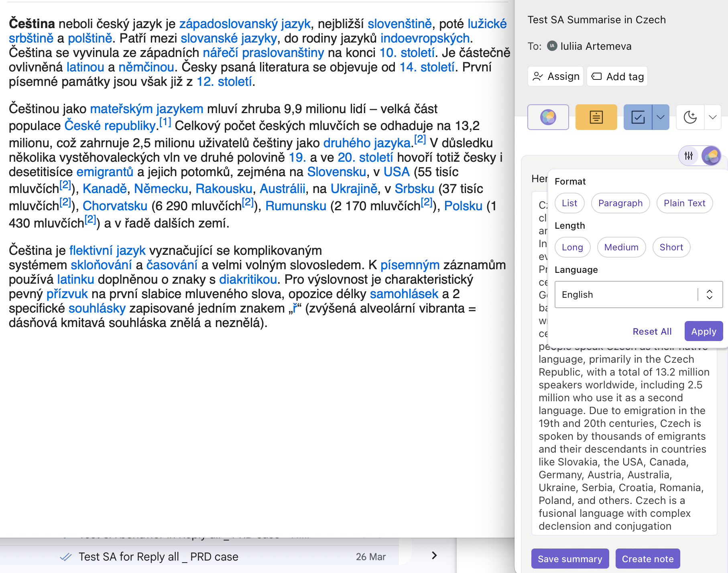Open the Slovensku link
The width and height of the screenshot is (728, 573).
point(337,172)
